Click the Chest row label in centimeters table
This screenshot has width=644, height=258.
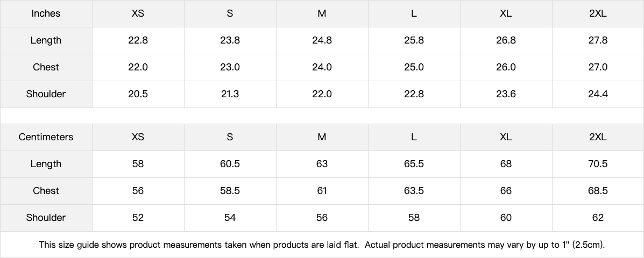click(46, 191)
